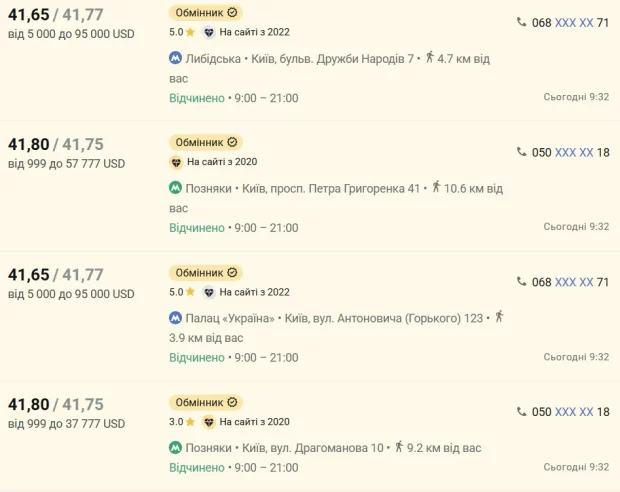The height and width of the screenshot is (492, 620).
Task: Click the walking icon next to 9.2 км
Action: [x=400, y=447]
